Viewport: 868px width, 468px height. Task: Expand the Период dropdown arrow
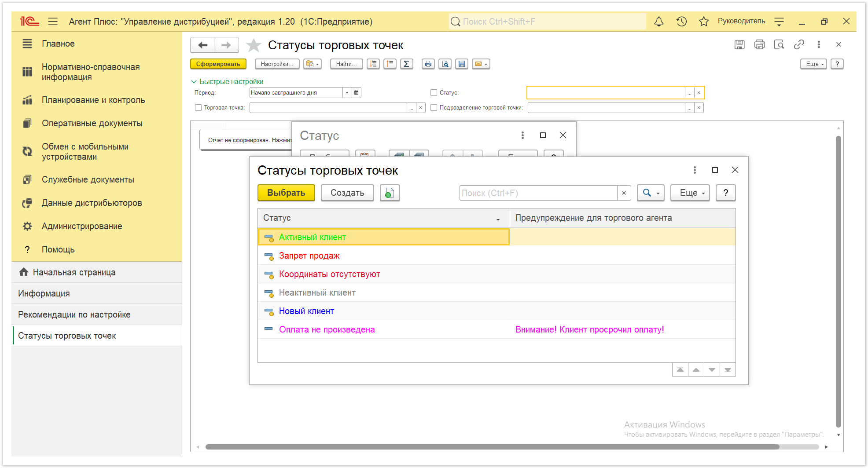pos(347,93)
